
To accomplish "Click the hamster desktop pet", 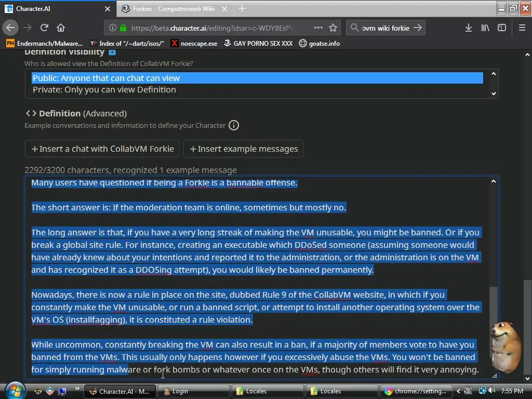I will point(506,347).
